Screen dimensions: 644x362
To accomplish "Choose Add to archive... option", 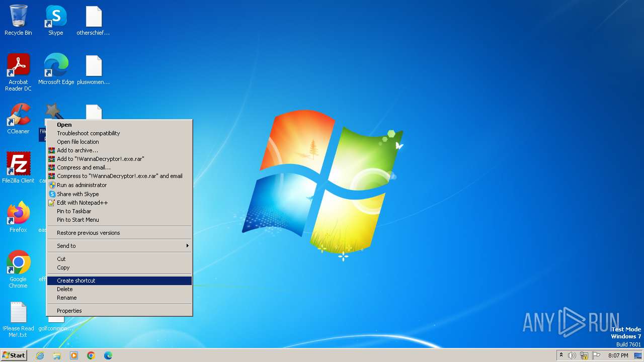I will (x=119, y=150).
